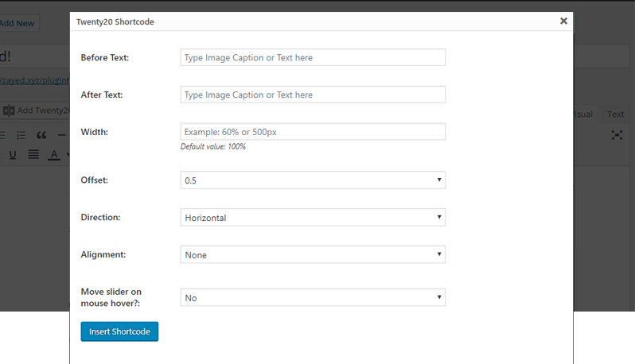This screenshot has width=635, height=364.
Task: Open the Offset dropdown showing 0.5
Action: pos(313,180)
